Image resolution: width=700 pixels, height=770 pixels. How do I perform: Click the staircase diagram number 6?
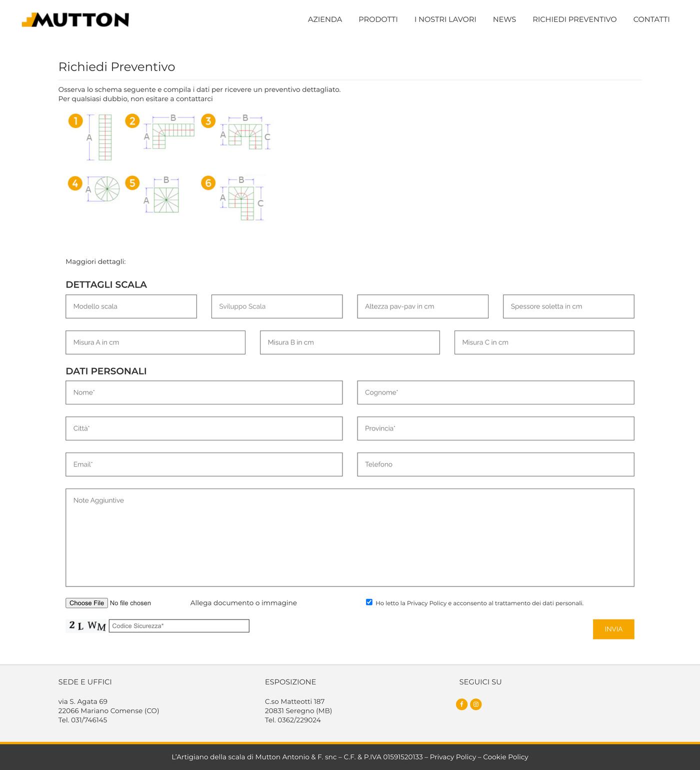coord(233,198)
